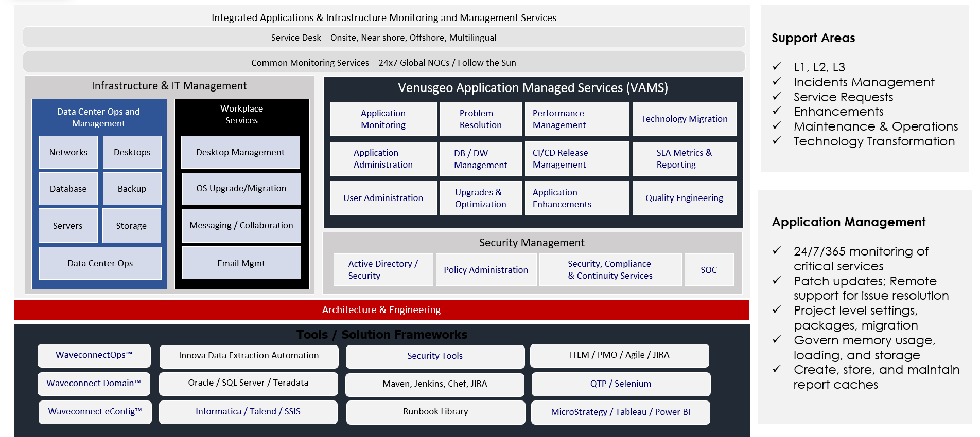The width and height of the screenshot is (980, 437).
Task: Click Common Monitoring Services banner
Action: point(384,62)
